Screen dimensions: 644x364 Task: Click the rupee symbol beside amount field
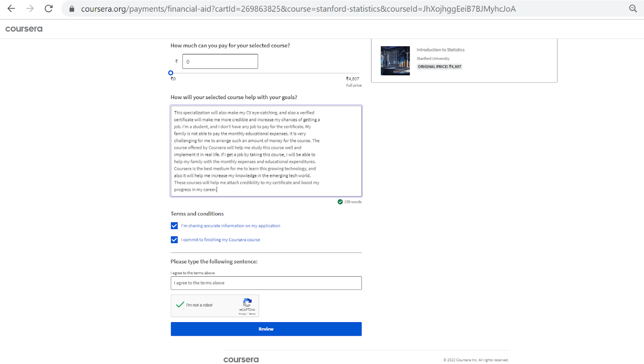tap(176, 61)
